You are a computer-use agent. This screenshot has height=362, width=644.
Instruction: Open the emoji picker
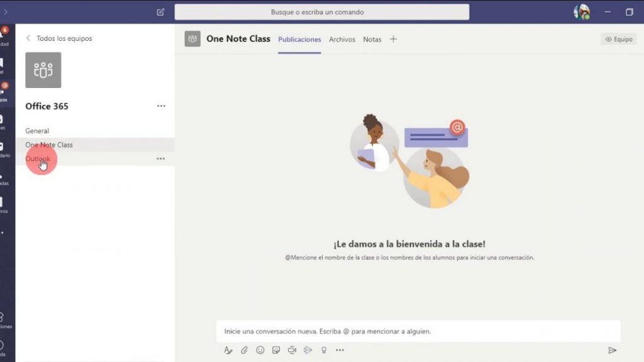point(260,350)
